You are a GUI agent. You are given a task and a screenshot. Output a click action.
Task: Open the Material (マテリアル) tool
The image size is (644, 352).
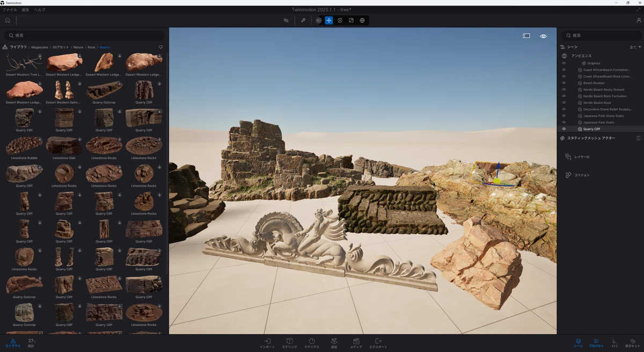[x=312, y=343]
